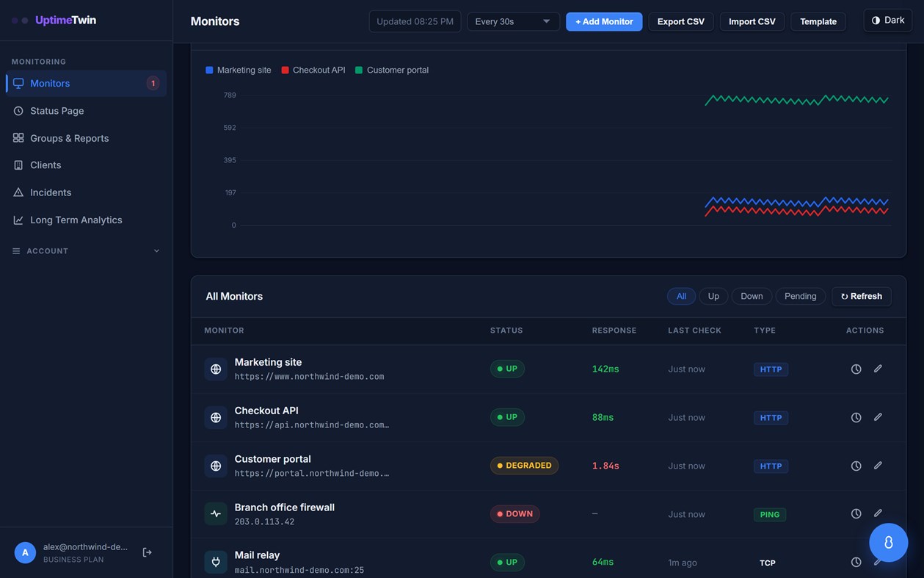This screenshot has height=578, width=924.
Task: Toggle Marketing site series in chart legend
Action: 239,70
